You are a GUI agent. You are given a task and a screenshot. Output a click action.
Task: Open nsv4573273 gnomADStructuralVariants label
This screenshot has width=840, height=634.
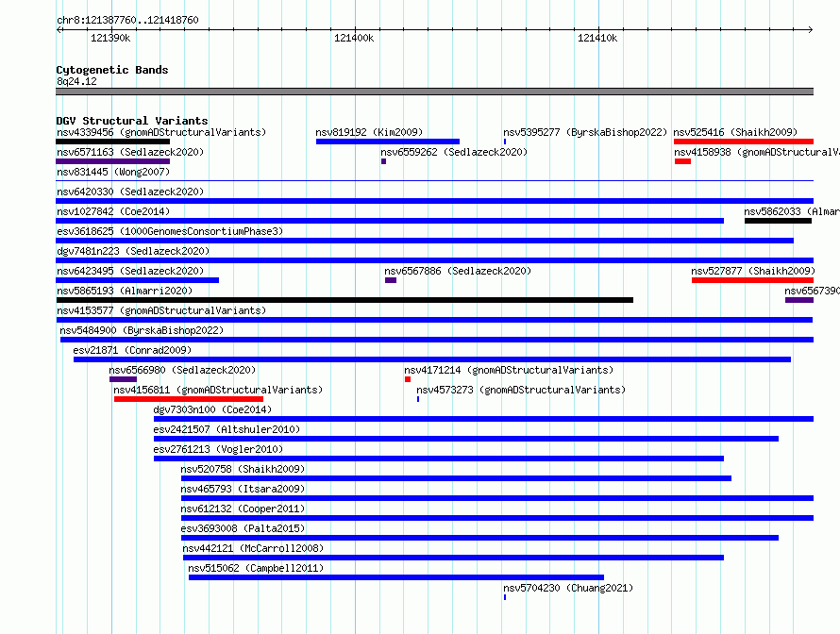point(521,390)
